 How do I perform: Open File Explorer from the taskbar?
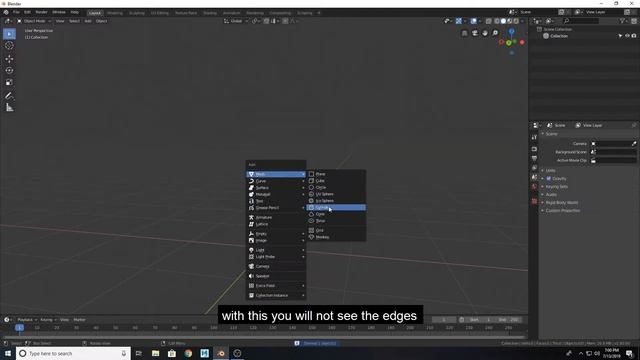click(156, 353)
